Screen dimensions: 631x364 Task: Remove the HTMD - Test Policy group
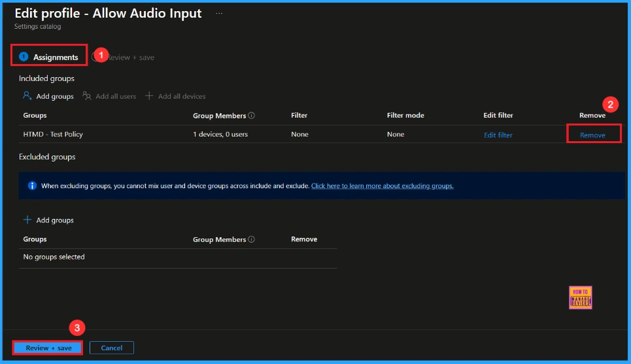pyautogui.click(x=592, y=135)
